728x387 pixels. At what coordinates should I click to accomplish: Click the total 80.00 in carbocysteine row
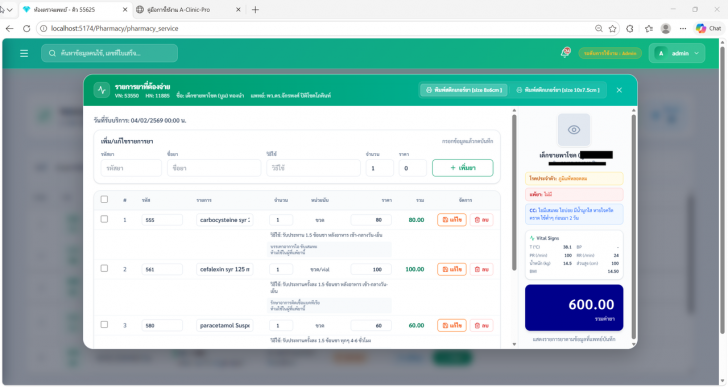coord(416,220)
